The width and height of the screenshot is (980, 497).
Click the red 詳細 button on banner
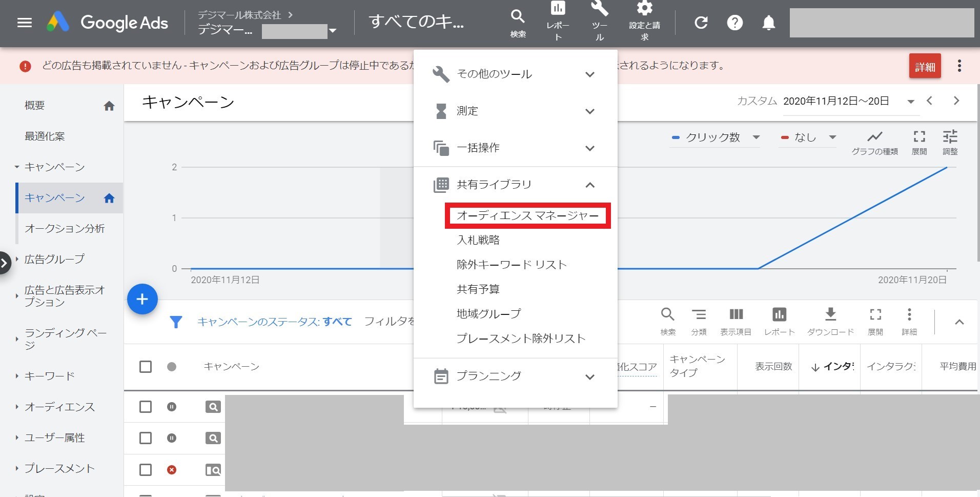pyautogui.click(x=925, y=66)
